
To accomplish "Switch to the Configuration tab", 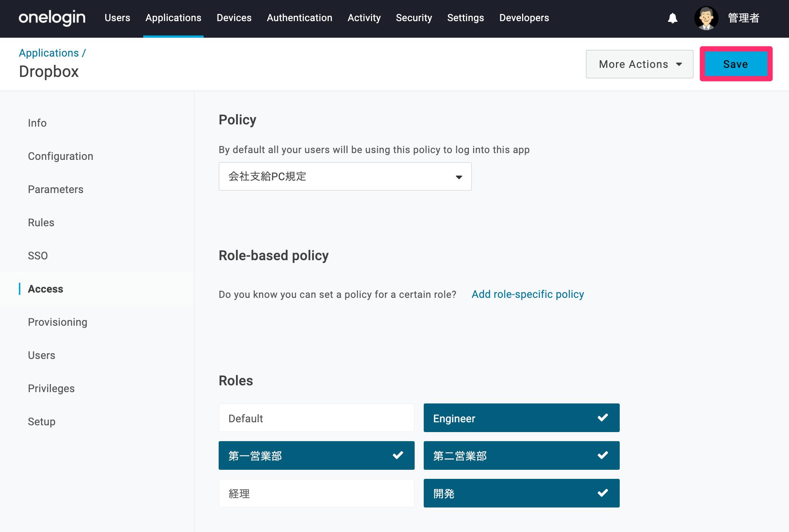I will 61,156.
